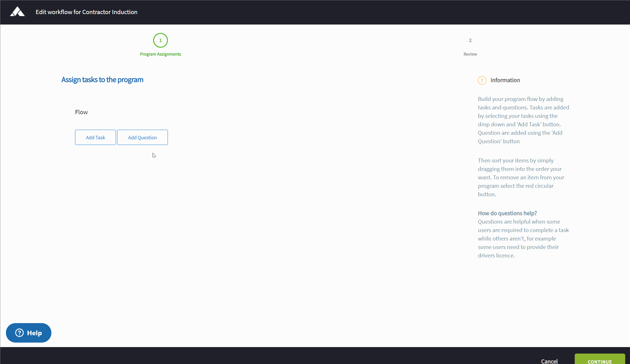
Task: Cancel the workflow edit
Action: click(549, 361)
